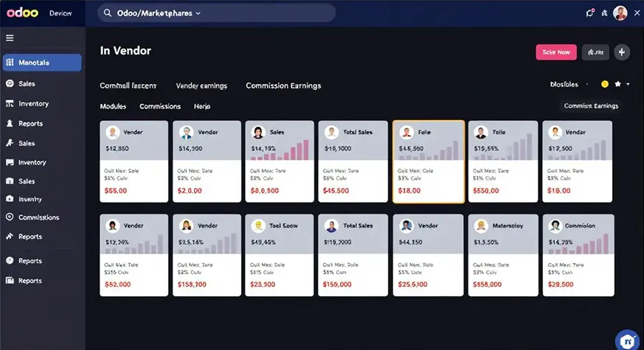Click the pink Solve Now button
The height and width of the screenshot is (350, 644).
point(556,52)
